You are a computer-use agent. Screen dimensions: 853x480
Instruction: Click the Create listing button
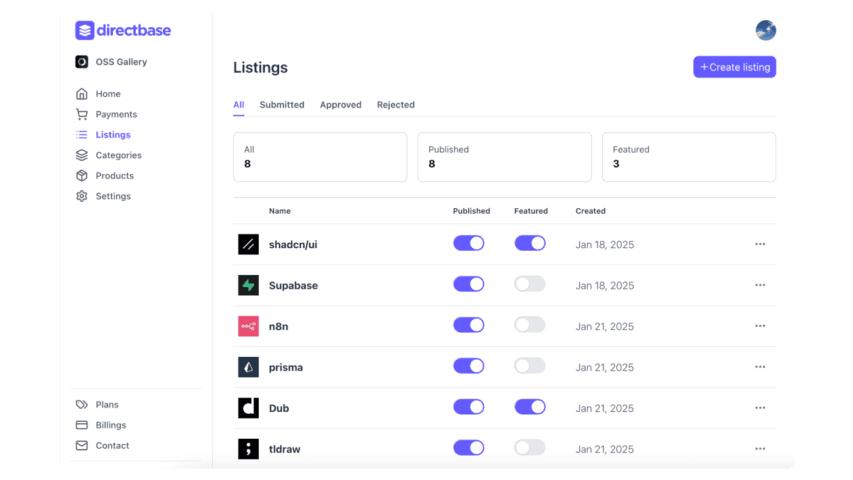[734, 67]
